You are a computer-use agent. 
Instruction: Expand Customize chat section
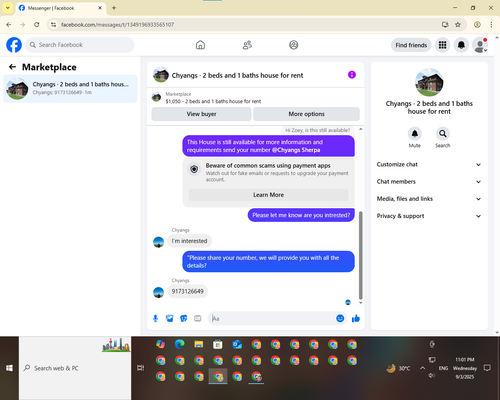click(429, 164)
